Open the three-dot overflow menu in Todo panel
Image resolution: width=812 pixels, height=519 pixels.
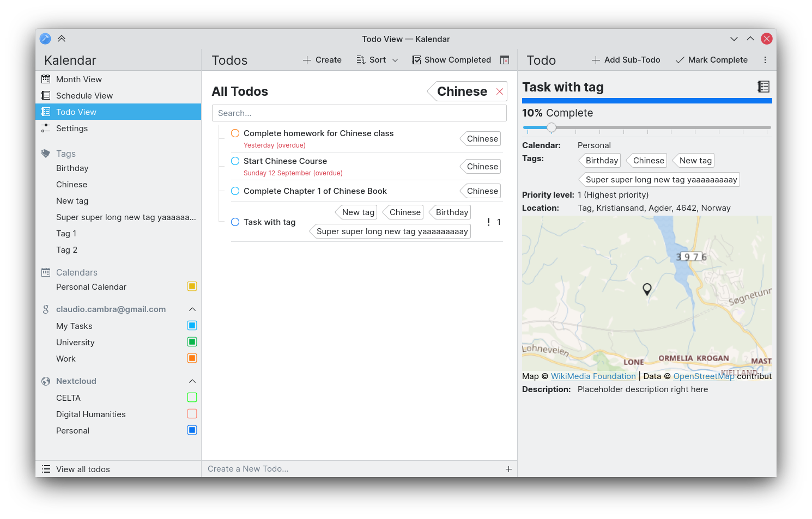(765, 60)
